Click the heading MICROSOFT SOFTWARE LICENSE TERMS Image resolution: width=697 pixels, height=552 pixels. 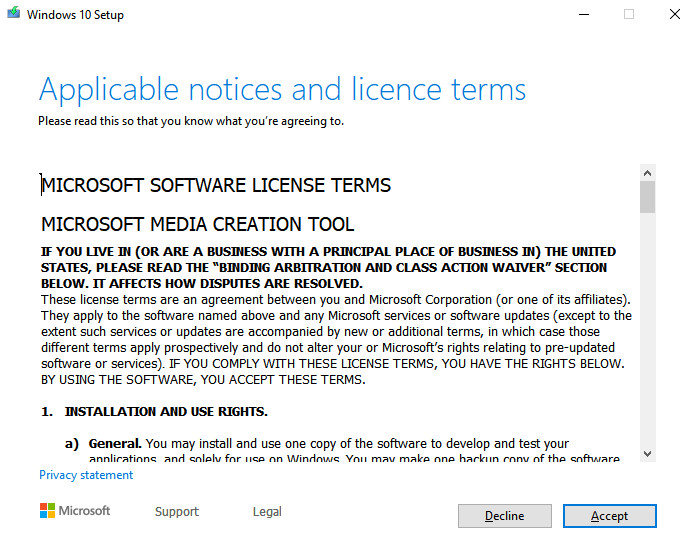click(216, 185)
